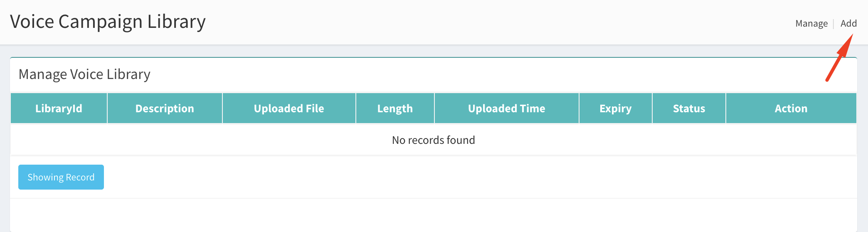The height and width of the screenshot is (232, 868).
Task: Click empty header space left of Manage
Action: click(499, 22)
